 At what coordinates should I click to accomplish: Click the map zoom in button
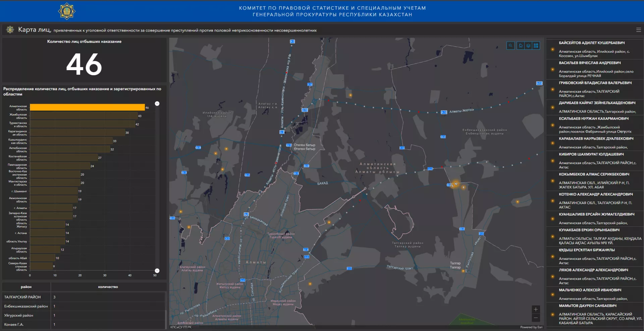click(x=536, y=310)
